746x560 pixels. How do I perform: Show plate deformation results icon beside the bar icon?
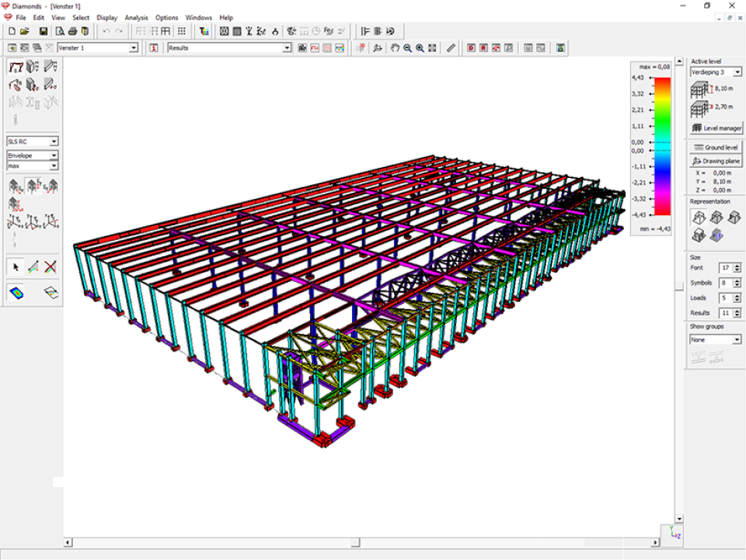pyautogui.click(x=33, y=67)
